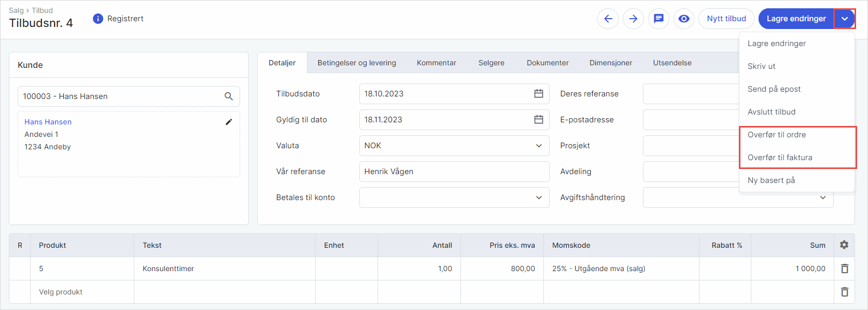This screenshot has height=310, width=868.
Task: Collapse the Lagre endringer arrow menu
Action: pyautogui.click(x=845, y=19)
